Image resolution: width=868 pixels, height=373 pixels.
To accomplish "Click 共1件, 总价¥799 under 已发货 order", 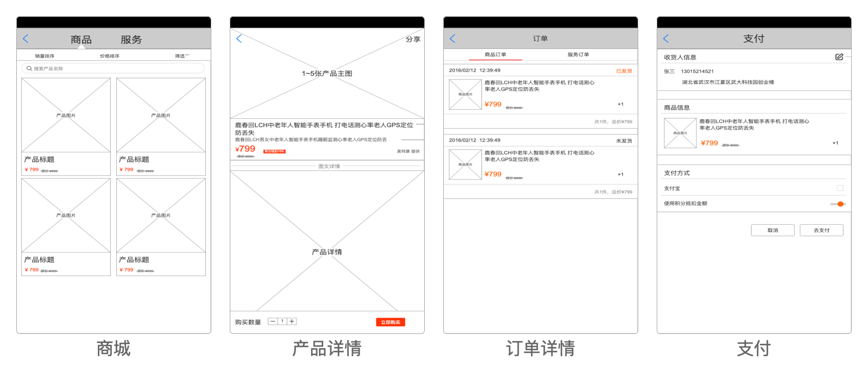I will tap(613, 122).
